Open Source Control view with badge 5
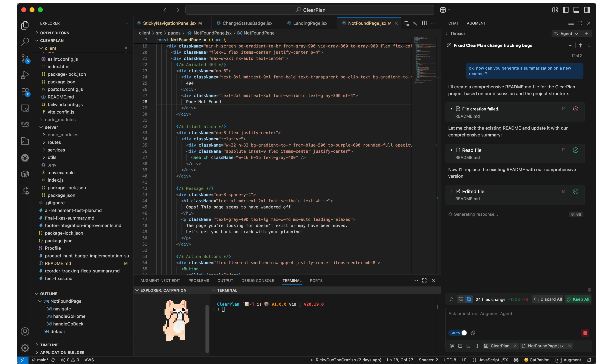 [x=25, y=59]
